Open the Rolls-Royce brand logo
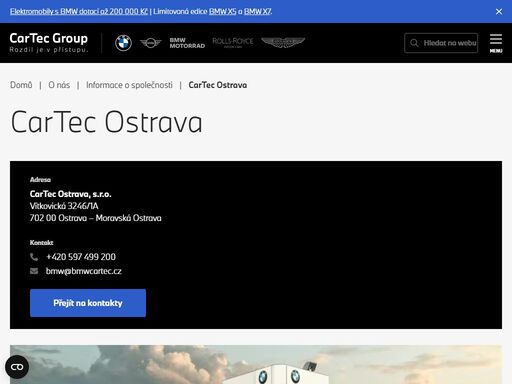Image resolution: width=512 pixels, height=384 pixels. [233, 42]
